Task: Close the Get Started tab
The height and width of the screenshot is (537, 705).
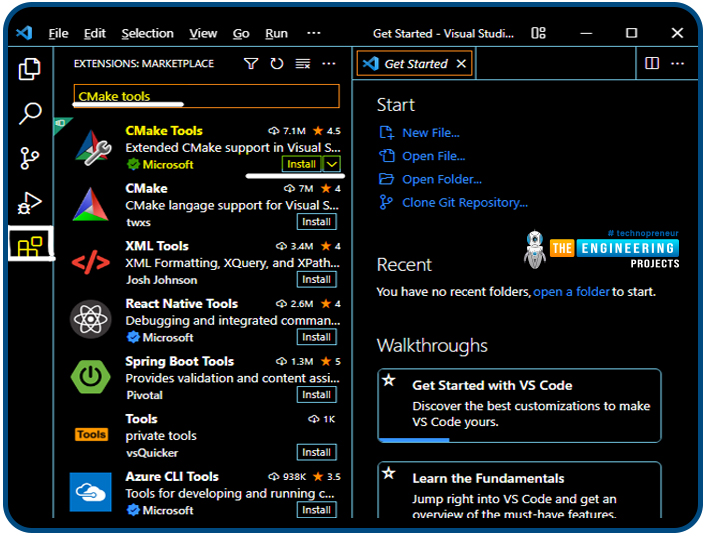Action: point(461,64)
